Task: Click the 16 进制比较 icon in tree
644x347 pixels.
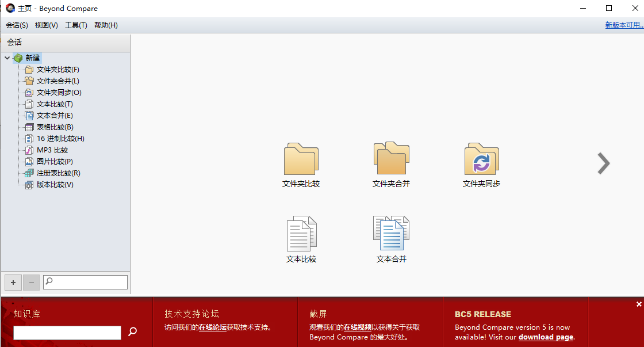Action: [x=29, y=139]
